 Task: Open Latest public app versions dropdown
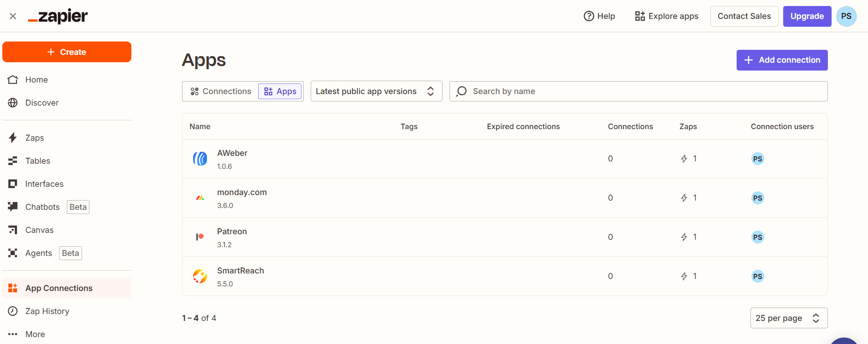coord(376,91)
